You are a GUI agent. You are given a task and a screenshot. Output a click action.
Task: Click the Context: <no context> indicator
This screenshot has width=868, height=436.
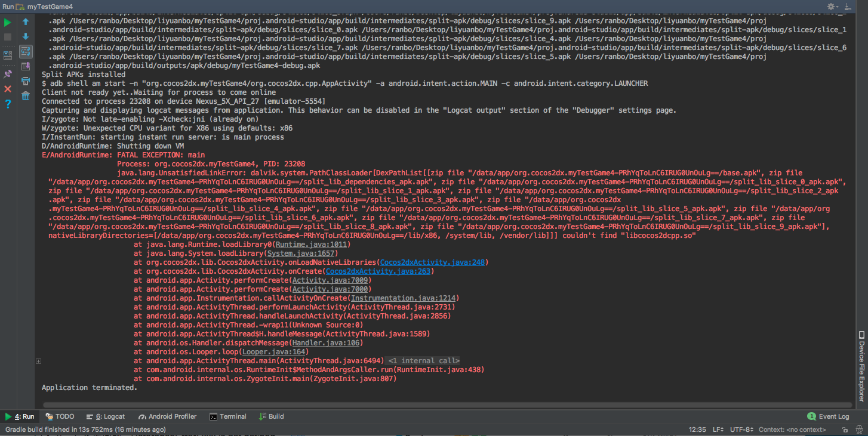pos(792,429)
